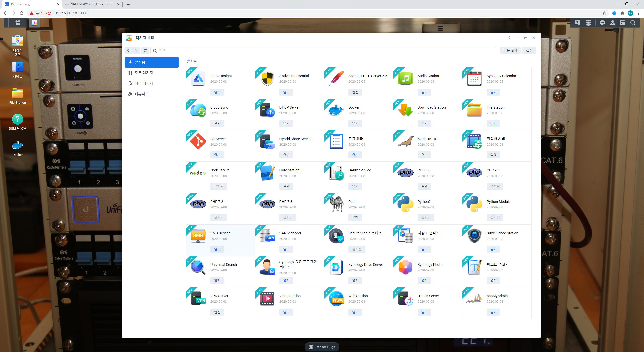The width and height of the screenshot is (644, 352).
Task: Open the 커뮤니티 sidebar section
Action: [x=141, y=94]
